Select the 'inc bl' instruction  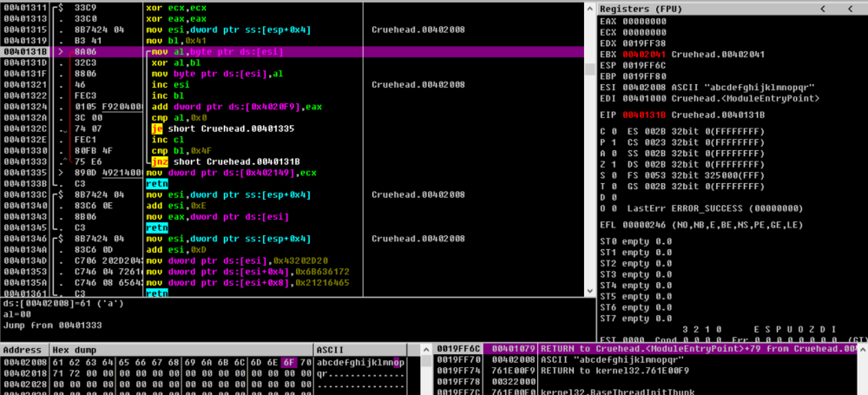click(293, 95)
